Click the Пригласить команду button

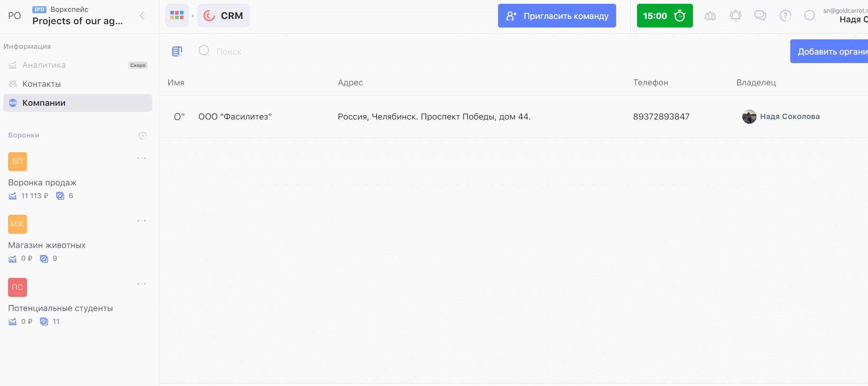[x=557, y=16]
